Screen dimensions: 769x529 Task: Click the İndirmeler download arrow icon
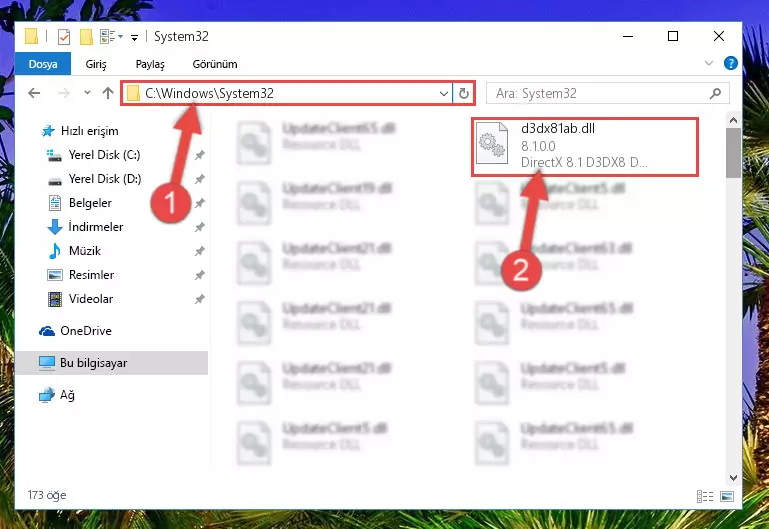(x=55, y=227)
